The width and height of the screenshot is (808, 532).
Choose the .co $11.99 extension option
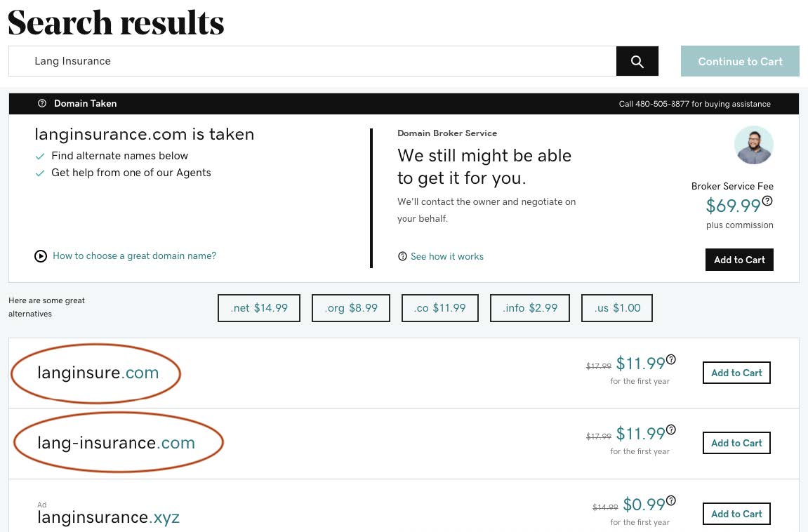[440, 308]
